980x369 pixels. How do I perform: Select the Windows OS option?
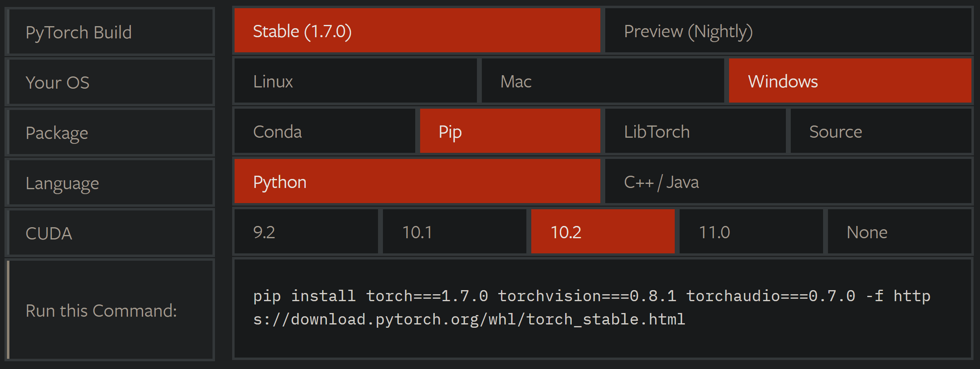pyautogui.click(x=850, y=81)
